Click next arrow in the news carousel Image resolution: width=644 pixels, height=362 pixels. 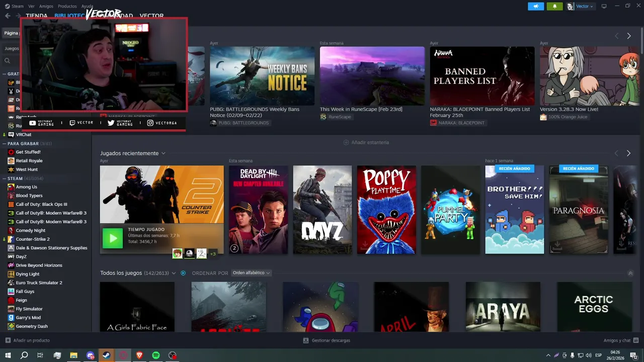tap(629, 36)
